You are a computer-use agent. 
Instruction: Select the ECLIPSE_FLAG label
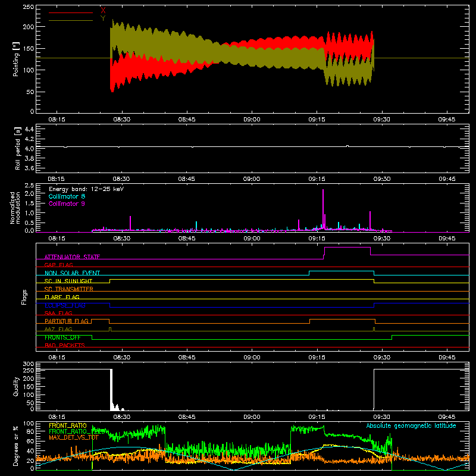65,305
